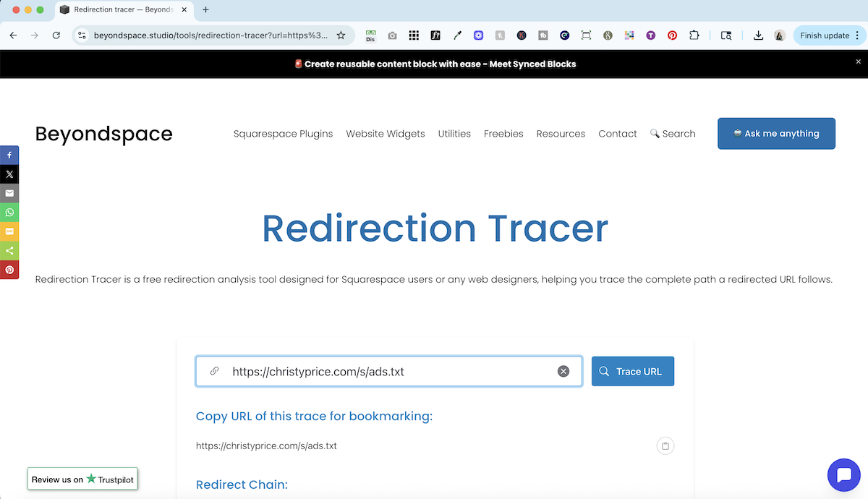
Task: Go to the Contact page
Action: tap(618, 134)
